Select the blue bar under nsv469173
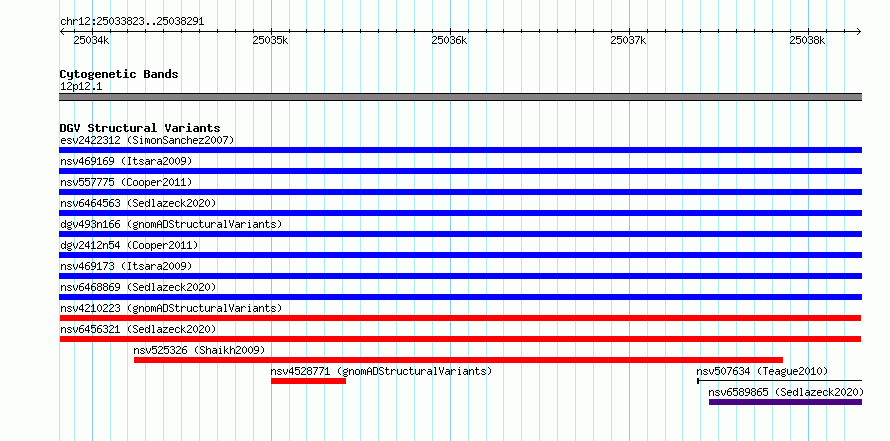 460,276
